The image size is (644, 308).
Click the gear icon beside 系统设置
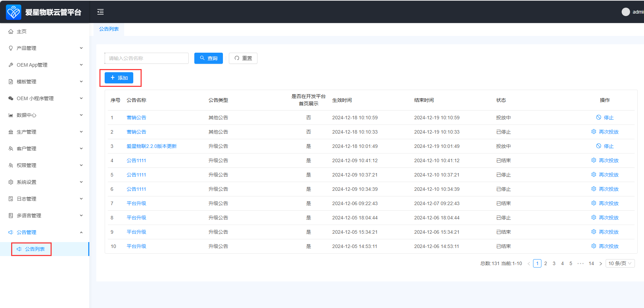[11, 182]
